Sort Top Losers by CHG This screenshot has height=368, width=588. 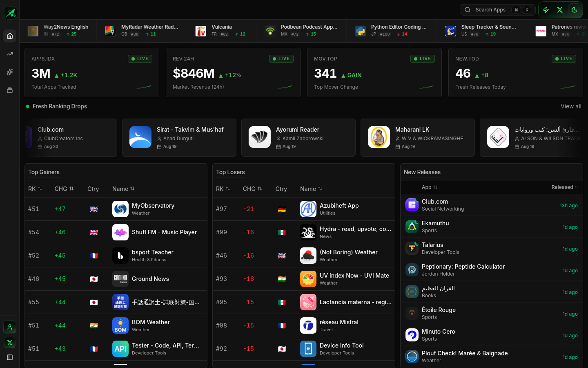[252, 189]
